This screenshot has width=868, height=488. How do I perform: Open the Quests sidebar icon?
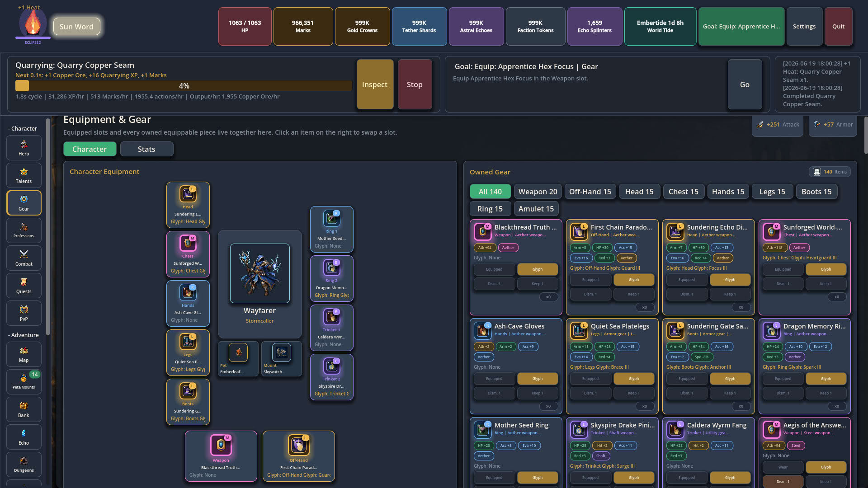click(24, 286)
